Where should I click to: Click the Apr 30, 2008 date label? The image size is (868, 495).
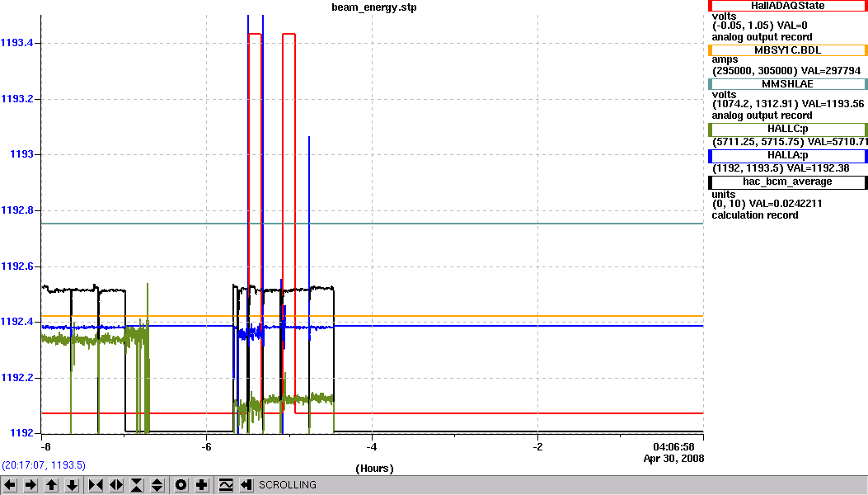pyautogui.click(x=673, y=459)
